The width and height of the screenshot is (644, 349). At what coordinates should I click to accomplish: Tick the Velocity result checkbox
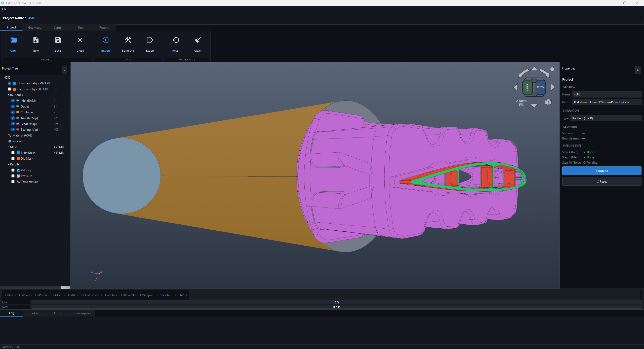tap(13, 170)
